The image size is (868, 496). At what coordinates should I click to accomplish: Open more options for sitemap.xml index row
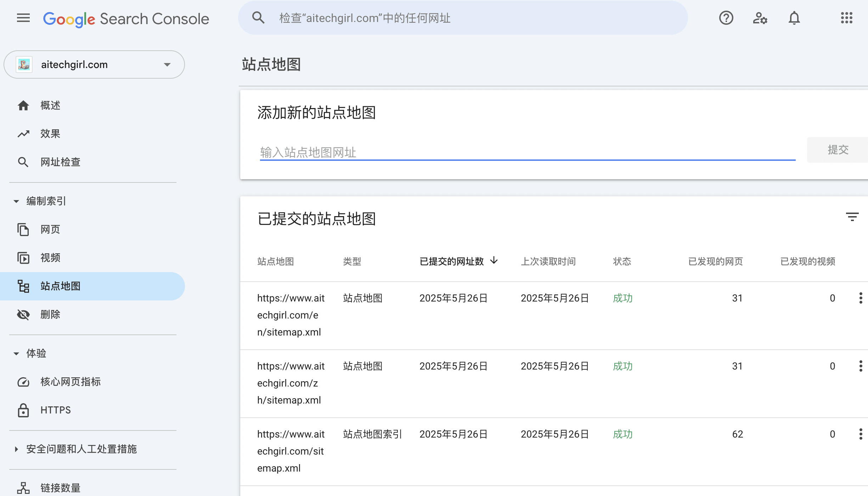[861, 434]
